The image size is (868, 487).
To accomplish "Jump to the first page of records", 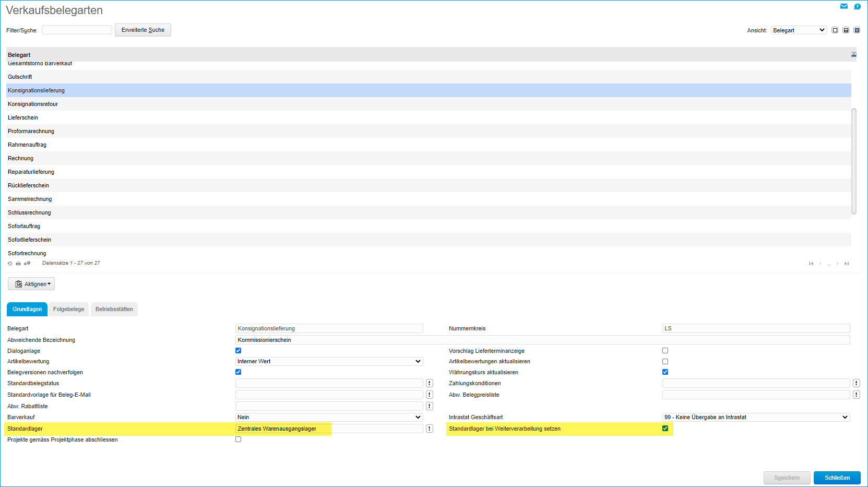I will pyautogui.click(x=811, y=264).
